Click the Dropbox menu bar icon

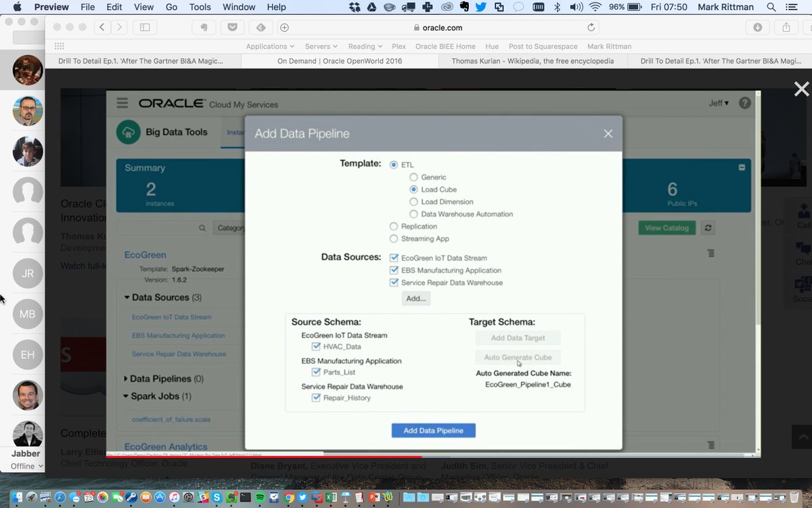click(x=355, y=7)
